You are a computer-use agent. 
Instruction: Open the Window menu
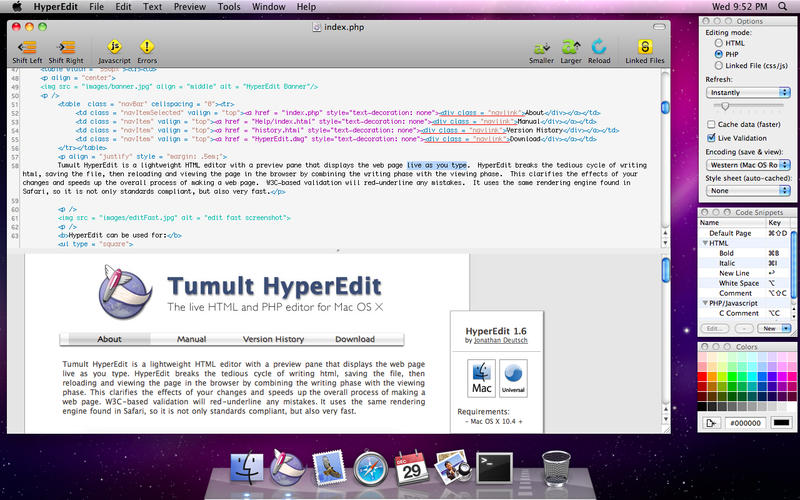pos(268,7)
